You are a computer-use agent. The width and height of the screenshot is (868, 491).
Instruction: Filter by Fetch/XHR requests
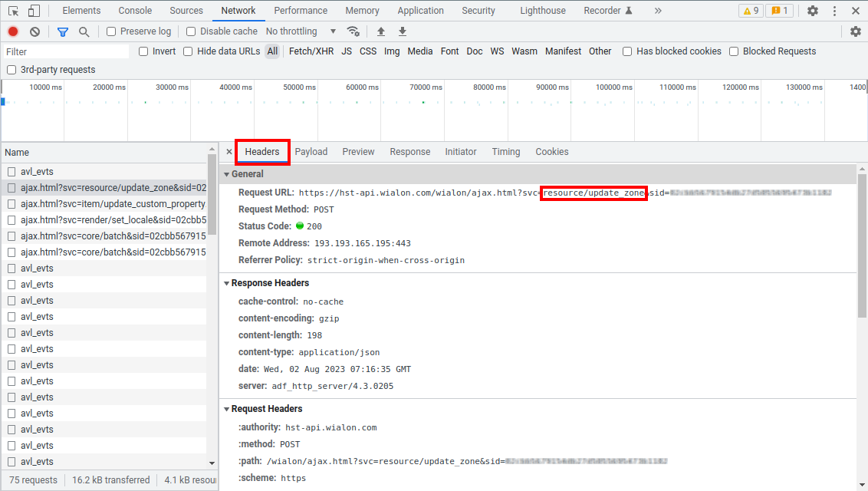311,51
